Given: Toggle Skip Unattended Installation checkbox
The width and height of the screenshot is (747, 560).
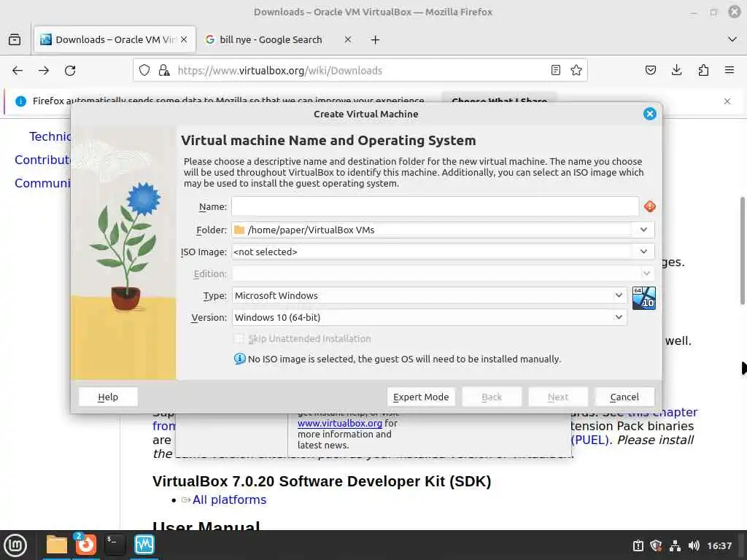Looking at the screenshot, I should 239,338.
